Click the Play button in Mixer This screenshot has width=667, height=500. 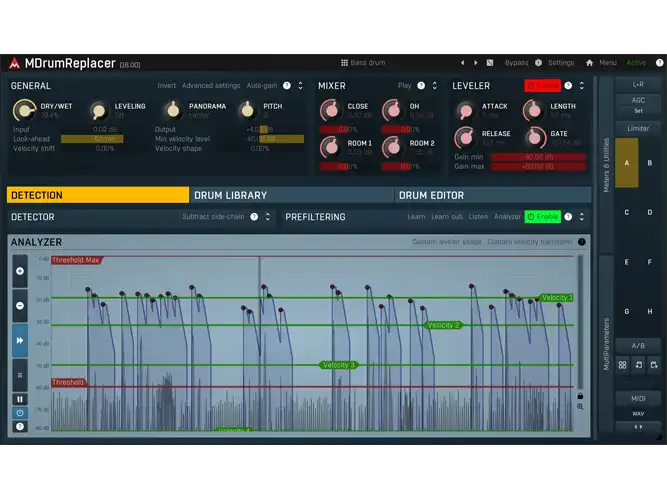404,86
